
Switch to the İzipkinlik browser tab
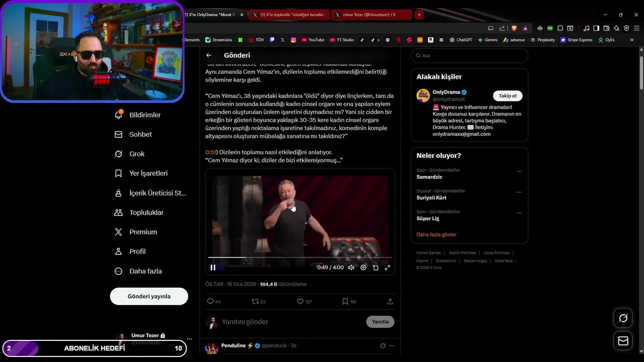pyautogui.click(x=289, y=15)
